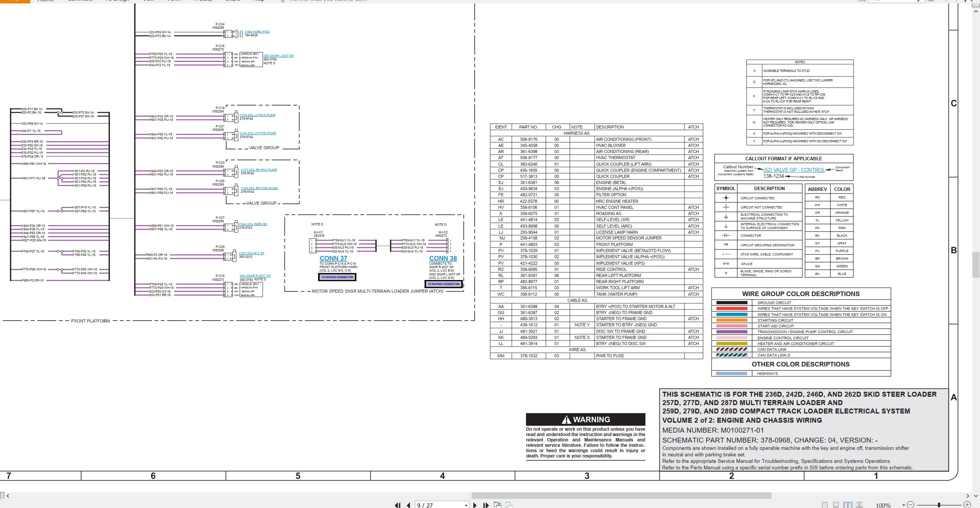
Task: Click the HIGHWAYS blue swatch
Action: point(732,373)
